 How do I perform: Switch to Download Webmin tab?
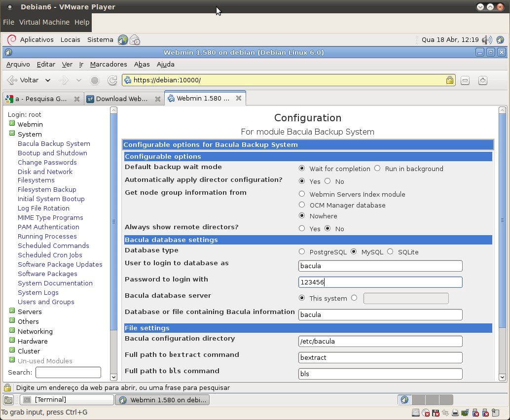tap(124, 99)
